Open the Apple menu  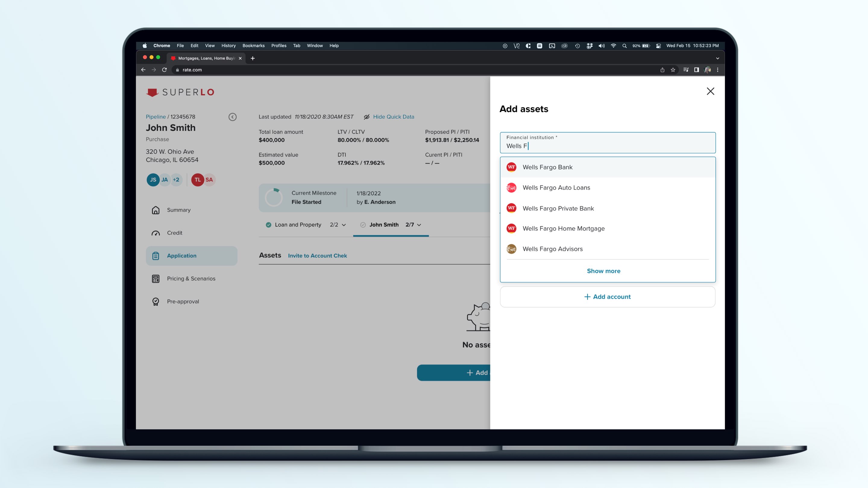click(x=145, y=45)
